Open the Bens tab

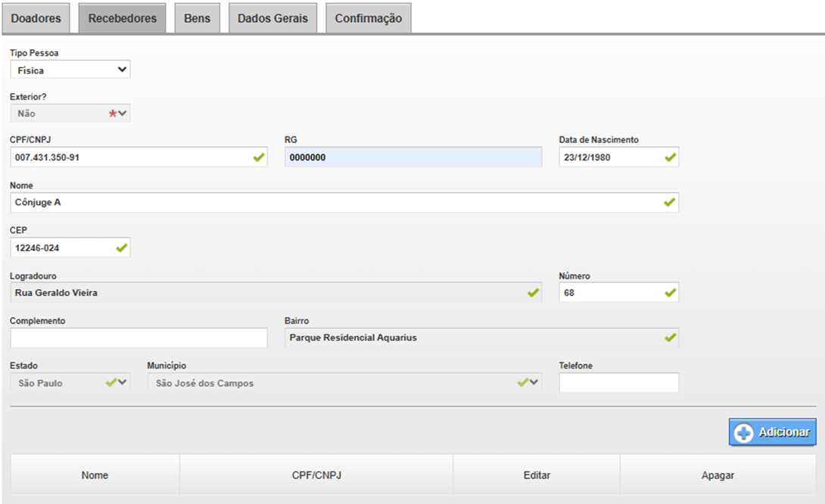point(197,18)
